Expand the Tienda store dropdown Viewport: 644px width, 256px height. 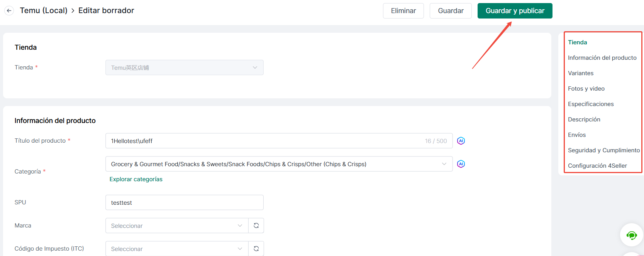tap(184, 67)
